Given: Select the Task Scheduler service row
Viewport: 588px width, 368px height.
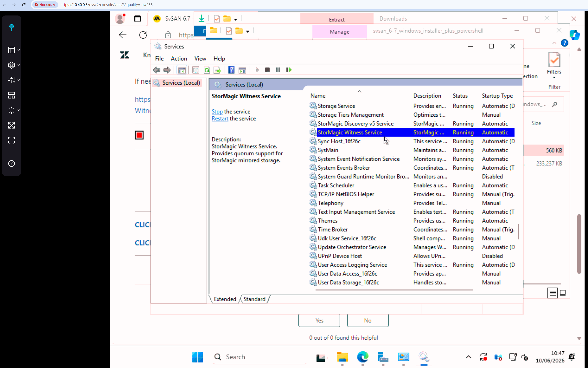Looking at the screenshot, I should click(x=412, y=185).
